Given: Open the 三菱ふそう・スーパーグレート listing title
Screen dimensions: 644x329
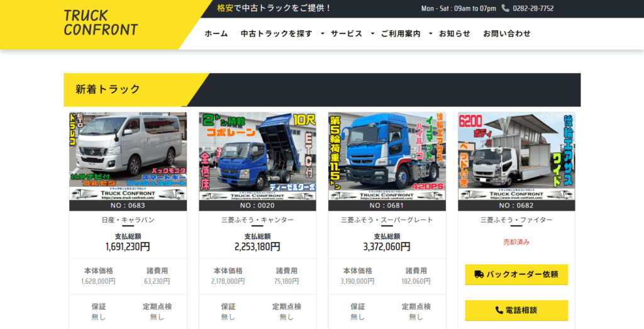Looking at the screenshot, I should 387,220.
